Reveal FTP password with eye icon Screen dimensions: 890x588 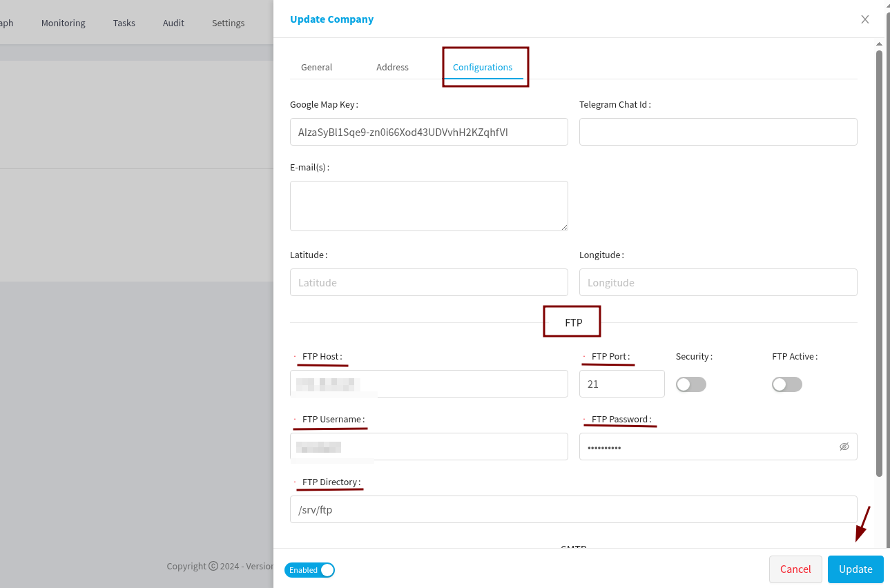(x=844, y=447)
